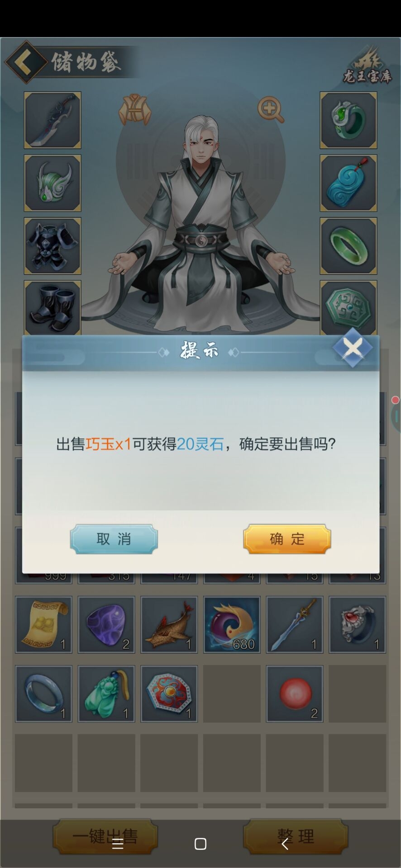Select the equipped curved blade weapon slot
Viewport: 401px width, 868px height.
(53, 120)
